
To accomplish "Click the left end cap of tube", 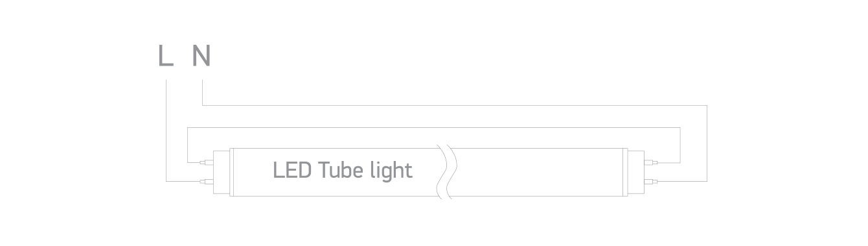I will tap(221, 171).
